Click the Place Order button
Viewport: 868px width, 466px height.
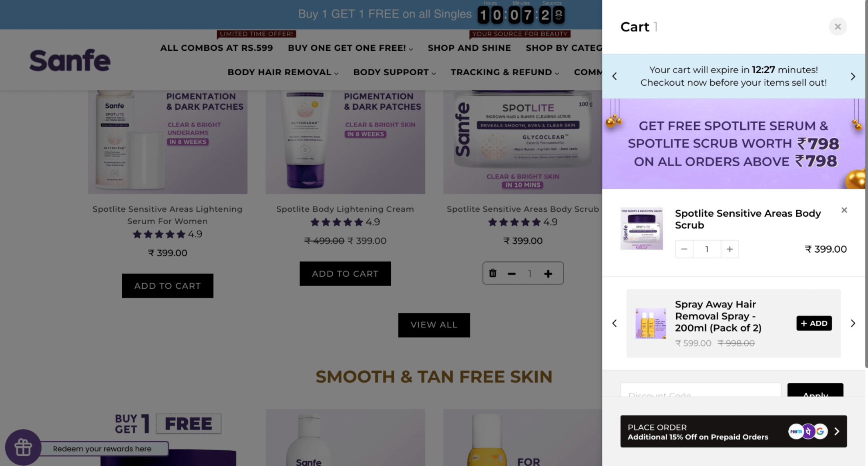733,431
